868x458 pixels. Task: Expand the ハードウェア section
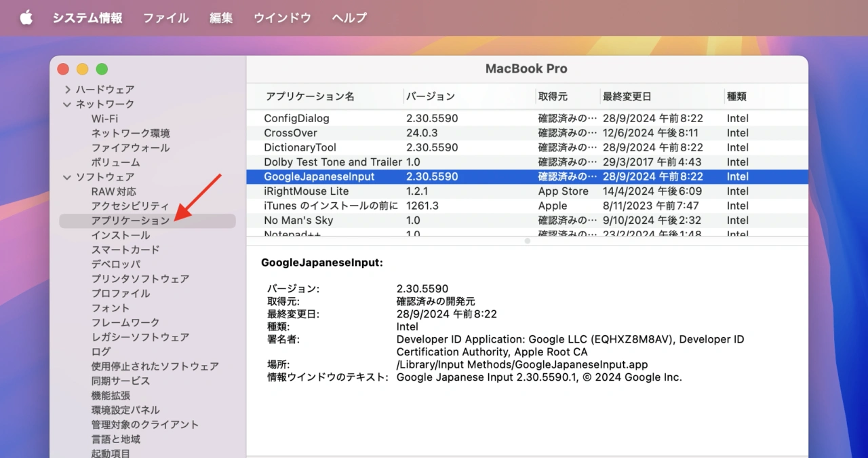click(67, 90)
